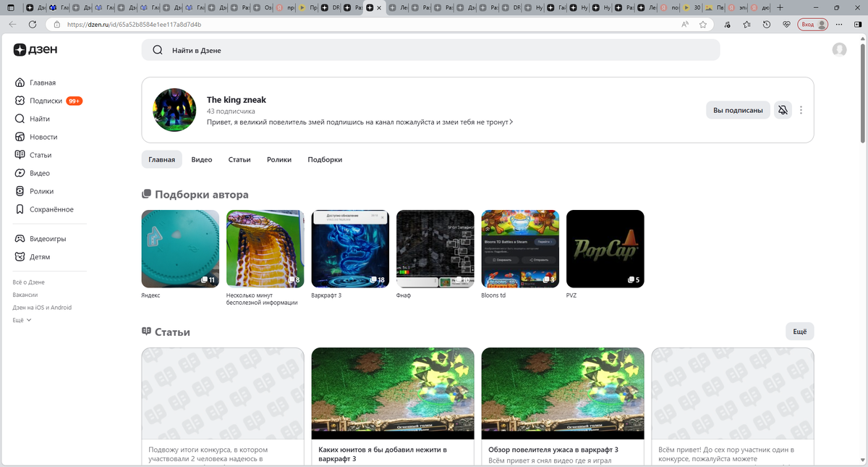Image resolution: width=868 pixels, height=467 pixels.
Task: View site information lock icon
Action: point(57,24)
